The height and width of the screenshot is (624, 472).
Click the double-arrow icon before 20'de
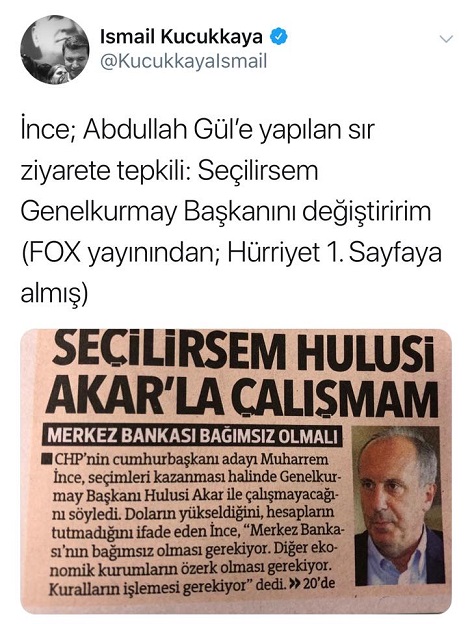(x=295, y=585)
